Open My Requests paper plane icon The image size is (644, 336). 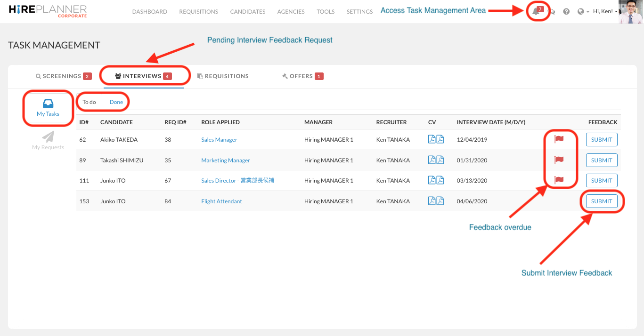coord(48,137)
